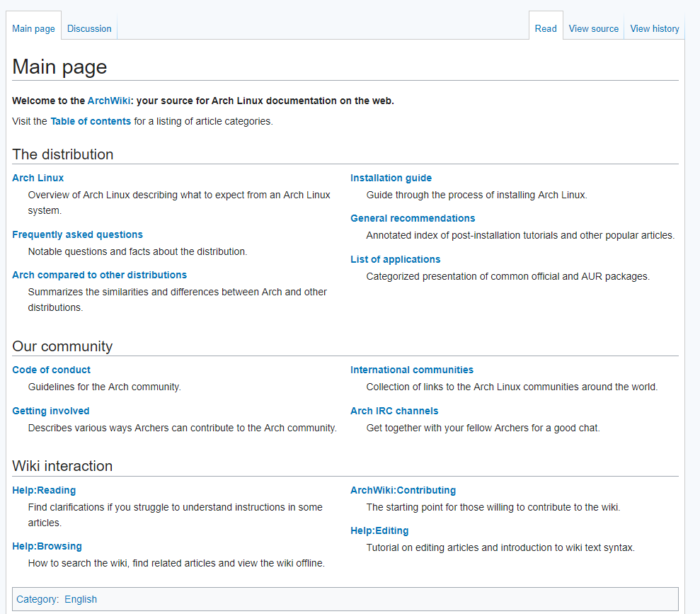Screen dimensions: 700x614
Task: Click text 'Guidelines for the Arch community.'
Action: click(105, 387)
